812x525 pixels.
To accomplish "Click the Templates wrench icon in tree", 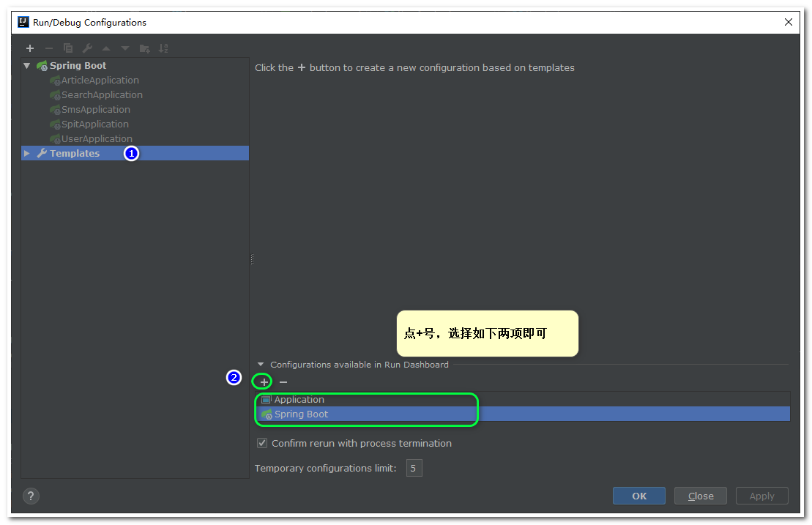I will point(42,153).
